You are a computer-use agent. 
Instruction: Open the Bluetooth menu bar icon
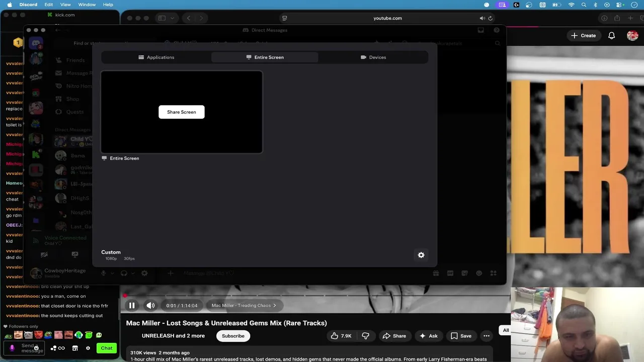pyautogui.click(x=595, y=5)
